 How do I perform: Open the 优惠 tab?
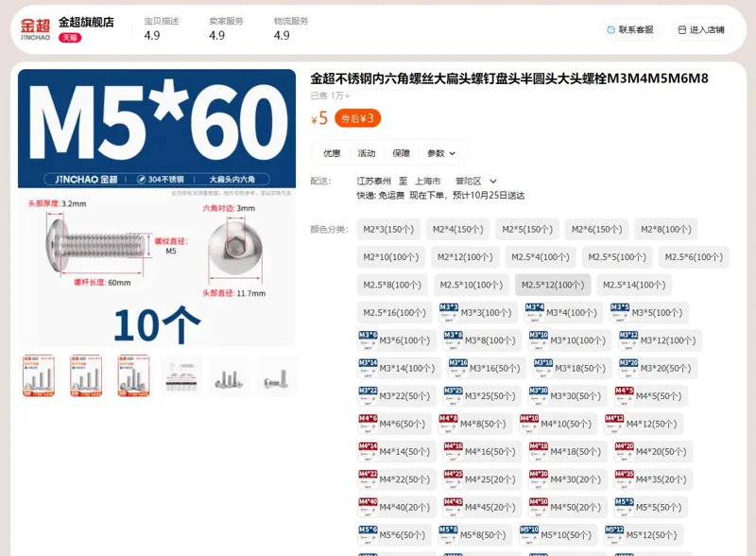point(332,153)
